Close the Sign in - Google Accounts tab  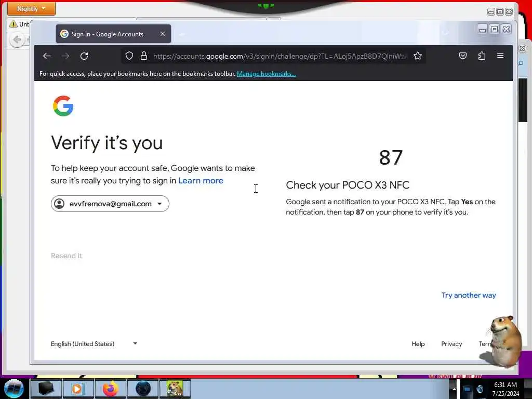163,34
